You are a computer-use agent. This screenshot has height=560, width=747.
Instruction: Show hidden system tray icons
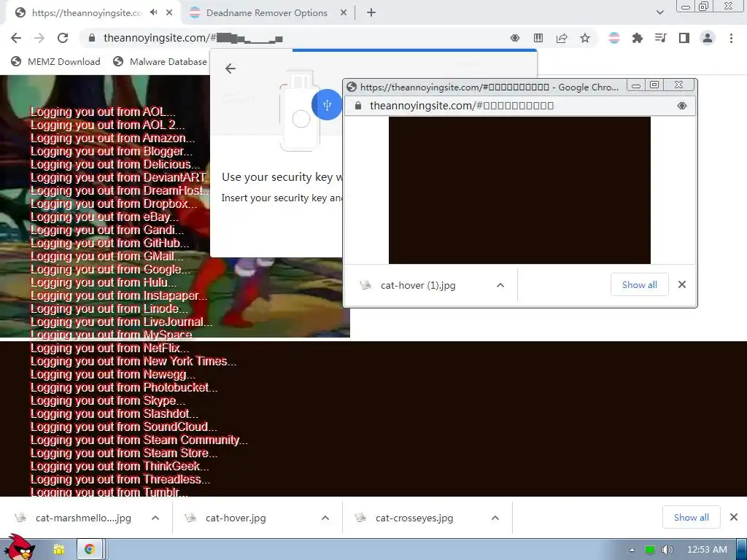pos(632,550)
